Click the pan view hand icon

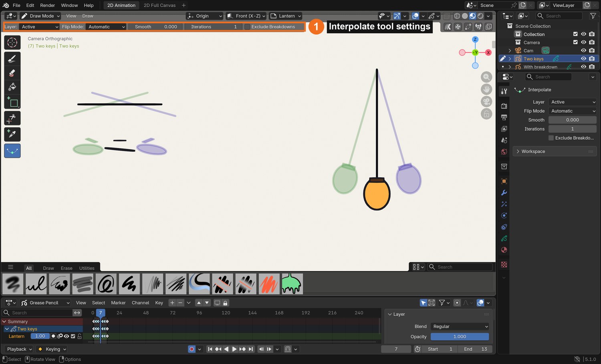pos(486,89)
